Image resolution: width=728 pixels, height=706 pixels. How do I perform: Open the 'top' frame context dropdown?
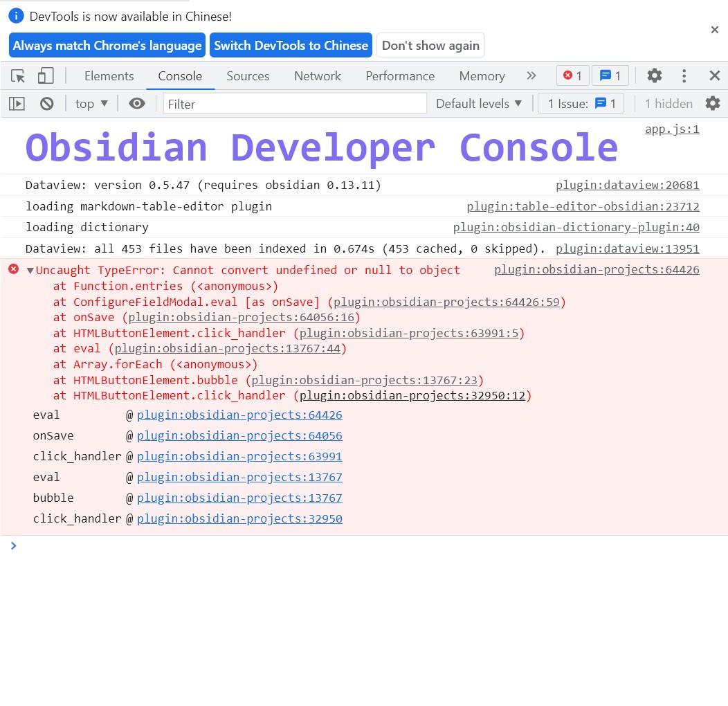coord(90,102)
